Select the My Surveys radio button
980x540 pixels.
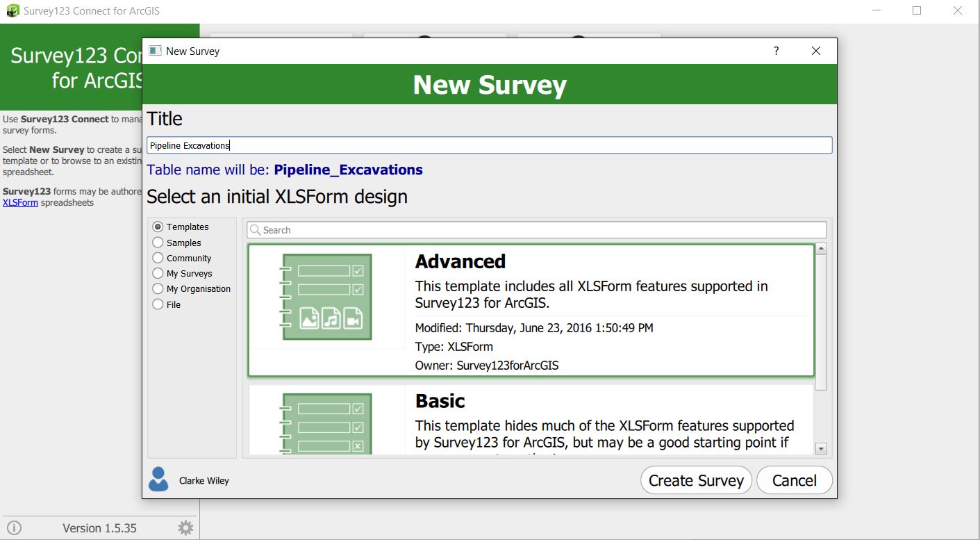tap(158, 273)
